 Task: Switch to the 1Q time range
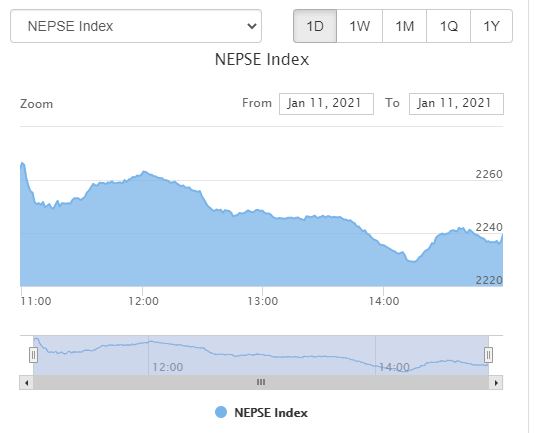pyautogui.click(x=448, y=26)
